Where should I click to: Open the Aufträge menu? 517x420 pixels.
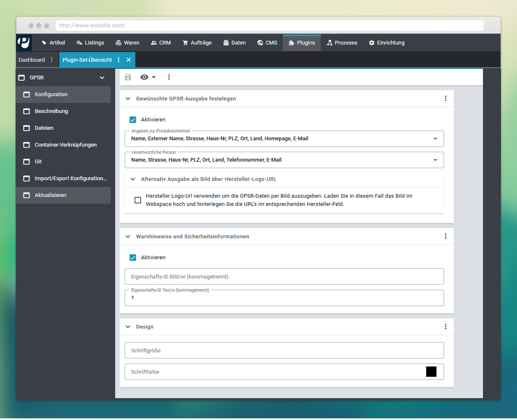(197, 43)
